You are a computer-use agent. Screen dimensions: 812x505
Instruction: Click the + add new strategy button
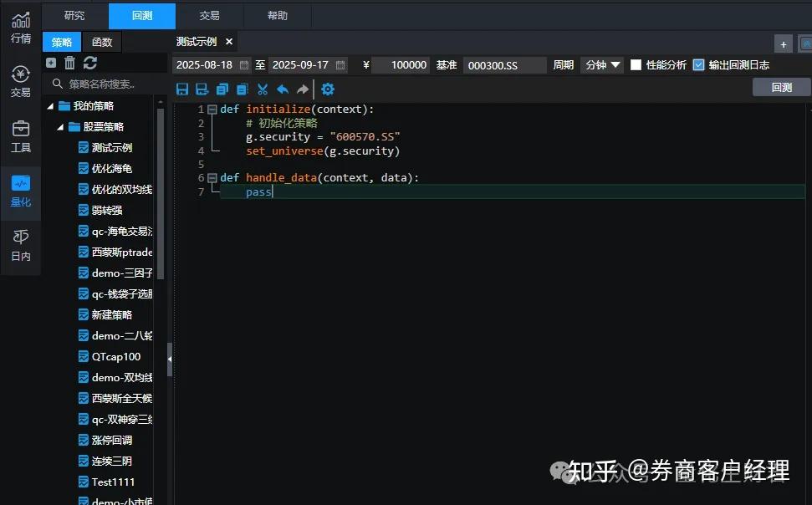pyautogui.click(x=783, y=43)
